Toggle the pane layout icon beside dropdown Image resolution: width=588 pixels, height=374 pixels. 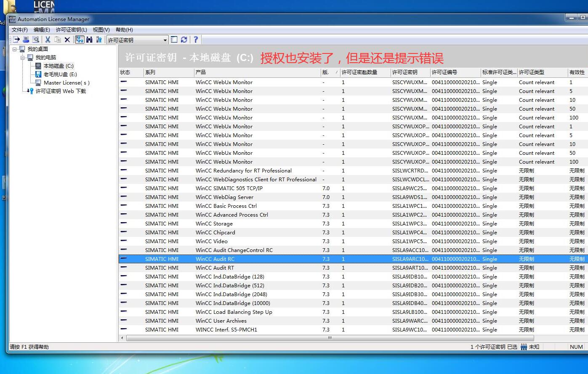coord(174,40)
